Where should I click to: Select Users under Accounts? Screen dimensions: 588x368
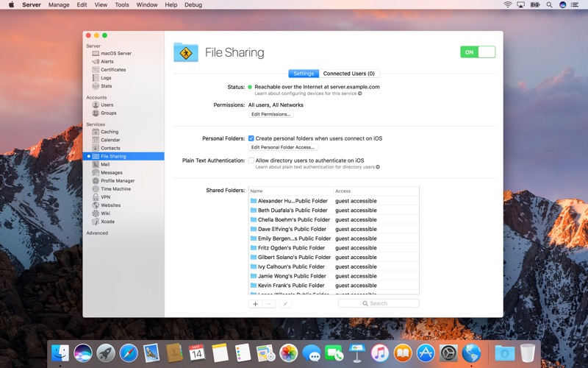point(103,105)
